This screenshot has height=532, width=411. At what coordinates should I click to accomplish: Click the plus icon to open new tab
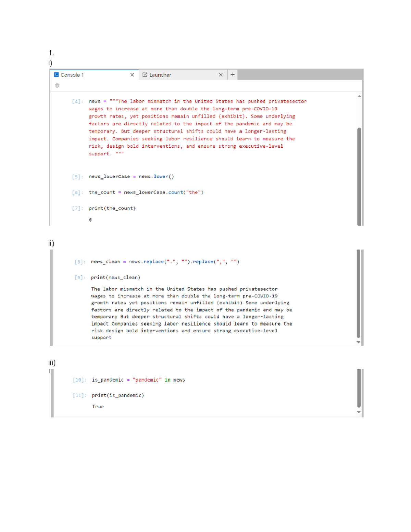(x=233, y=75)
